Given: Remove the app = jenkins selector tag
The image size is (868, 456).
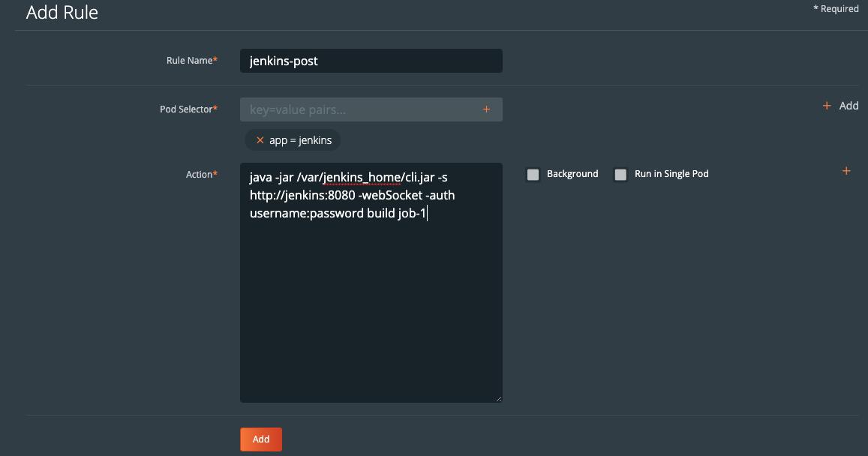Looking at the screenshot, I should click(x=260, y=140).
